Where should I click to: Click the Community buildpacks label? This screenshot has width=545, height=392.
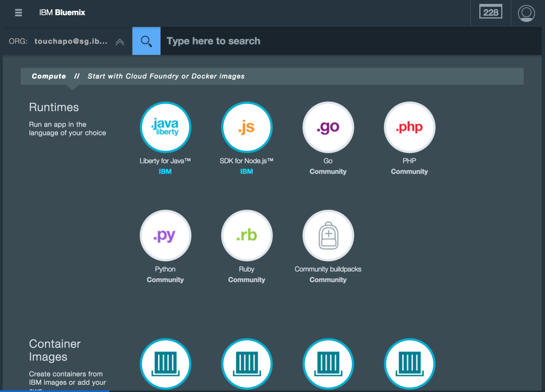[328, 269]
